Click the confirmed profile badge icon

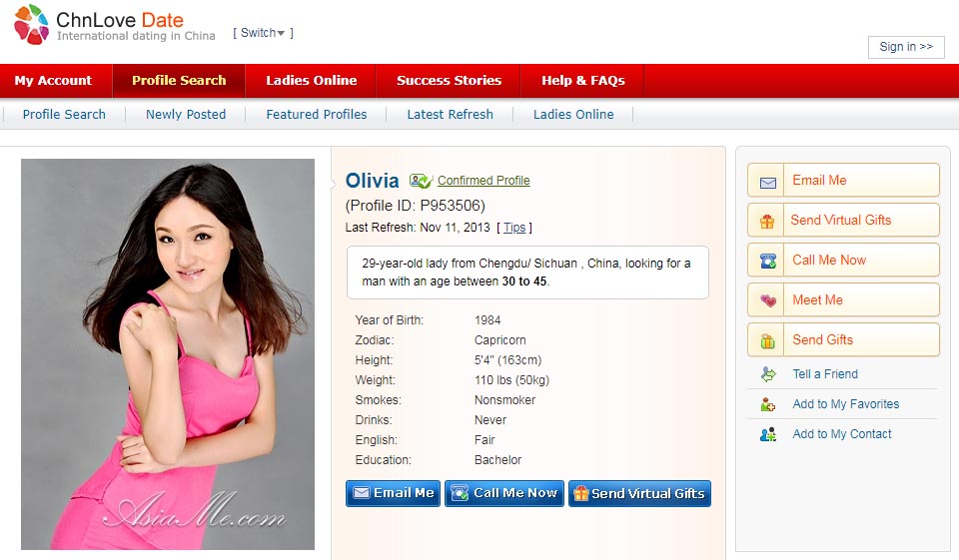[x=421, y=181]
